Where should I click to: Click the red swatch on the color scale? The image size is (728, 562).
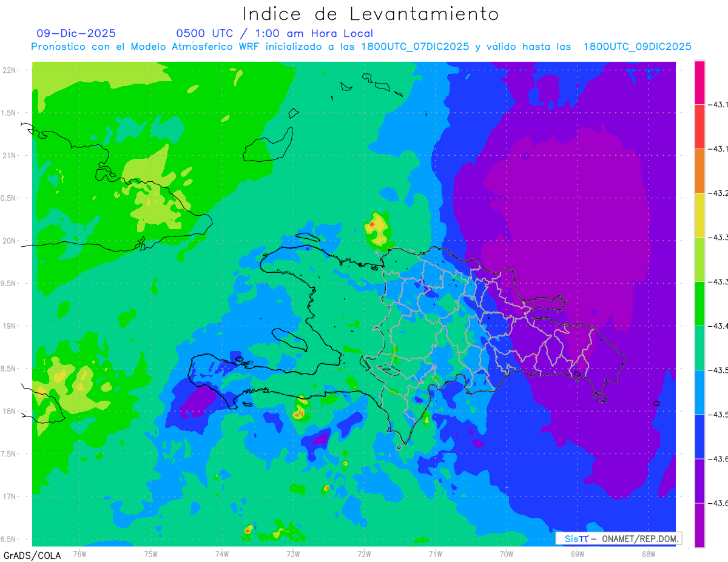click(699, 127)
